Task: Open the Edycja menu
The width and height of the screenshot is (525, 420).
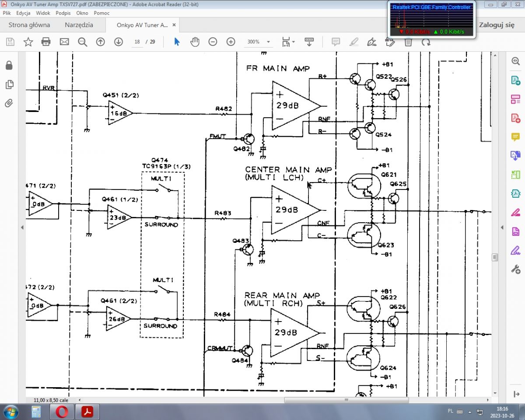Action: pos(23,13)
